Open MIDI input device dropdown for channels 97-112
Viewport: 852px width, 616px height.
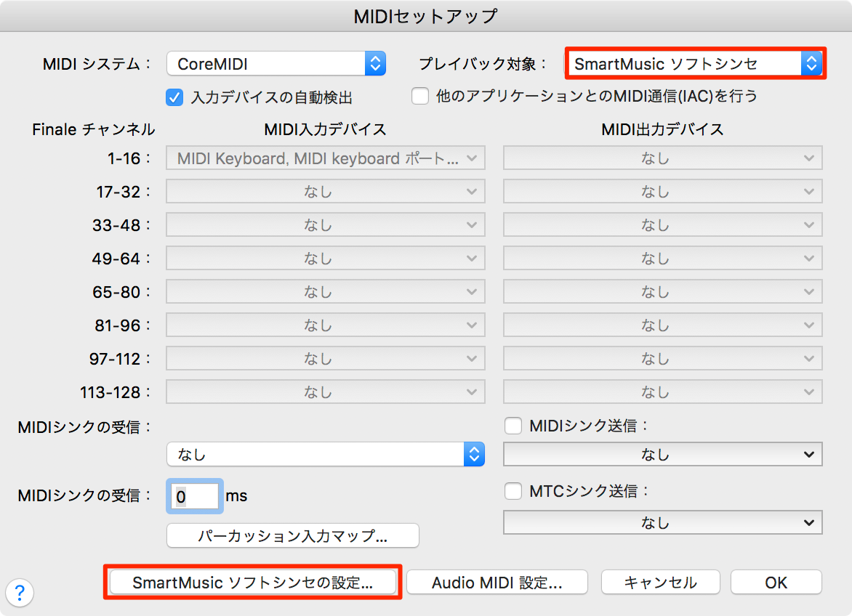[326, 359]
